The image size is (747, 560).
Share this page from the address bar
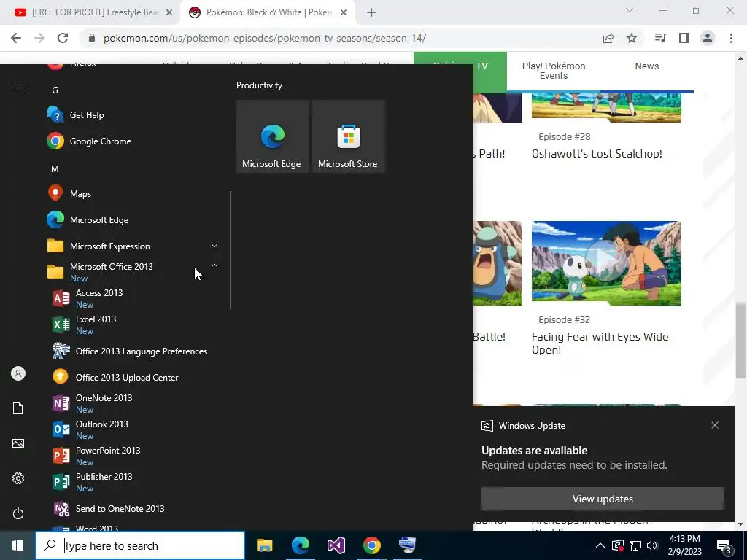click(x=608, y=38)
